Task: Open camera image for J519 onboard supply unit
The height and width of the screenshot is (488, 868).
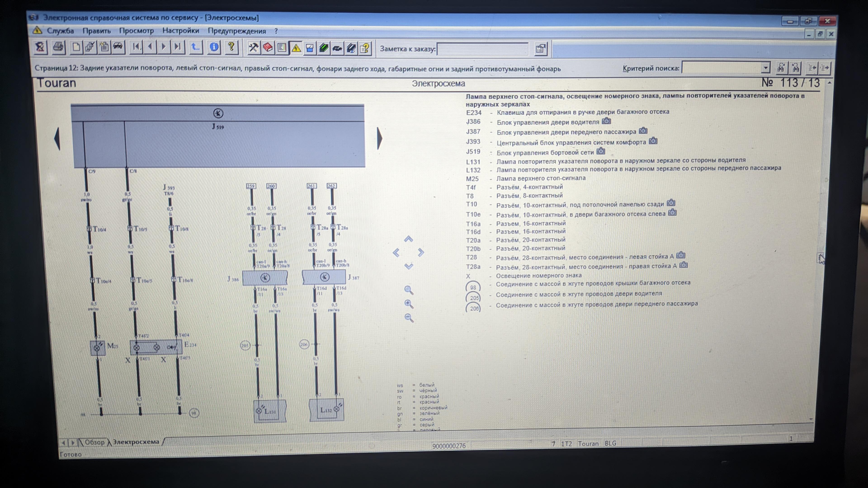Action: click(x=601, y=151)
